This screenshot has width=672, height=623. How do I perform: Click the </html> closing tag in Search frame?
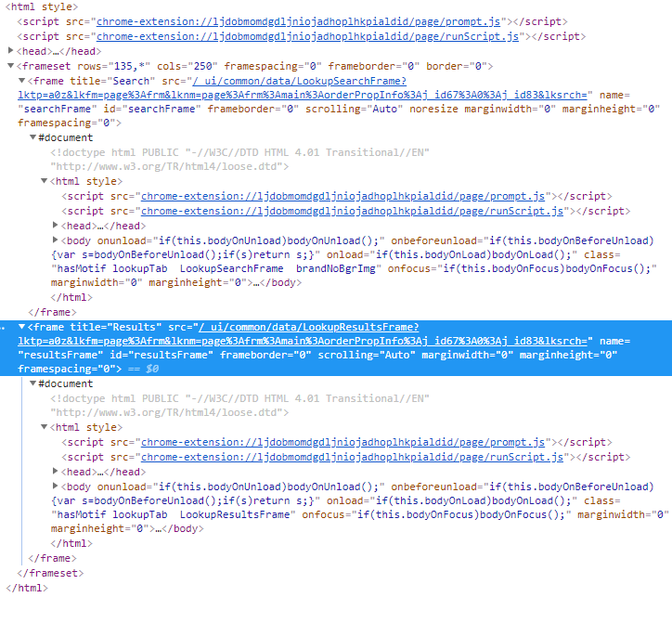[x=71, y=297]
